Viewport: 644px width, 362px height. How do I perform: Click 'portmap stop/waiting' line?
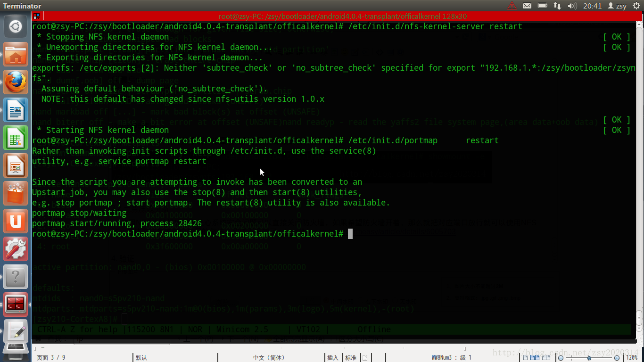pyautogui.click(x=79, y=213)
